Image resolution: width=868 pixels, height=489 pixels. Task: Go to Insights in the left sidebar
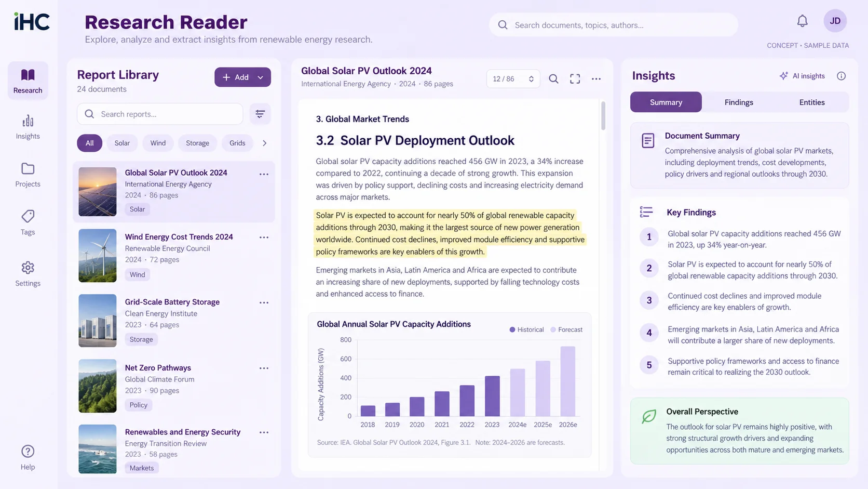tap(28, 127)
